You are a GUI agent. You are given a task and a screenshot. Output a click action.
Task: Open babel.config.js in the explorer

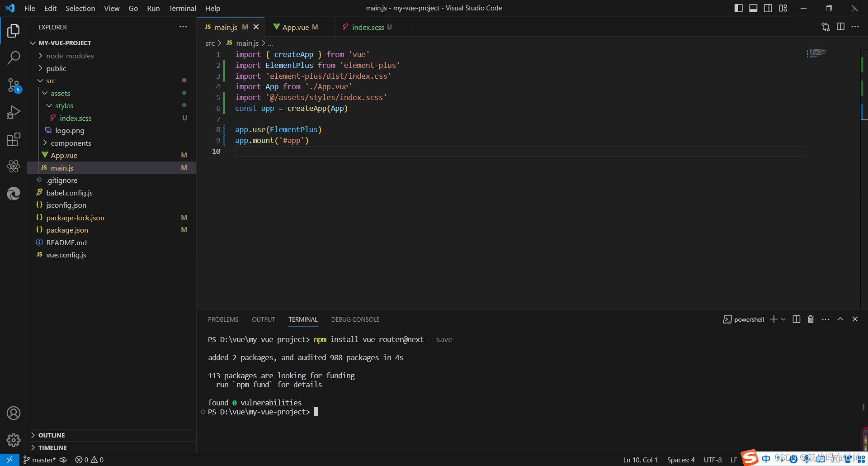[x=112, y=193]
